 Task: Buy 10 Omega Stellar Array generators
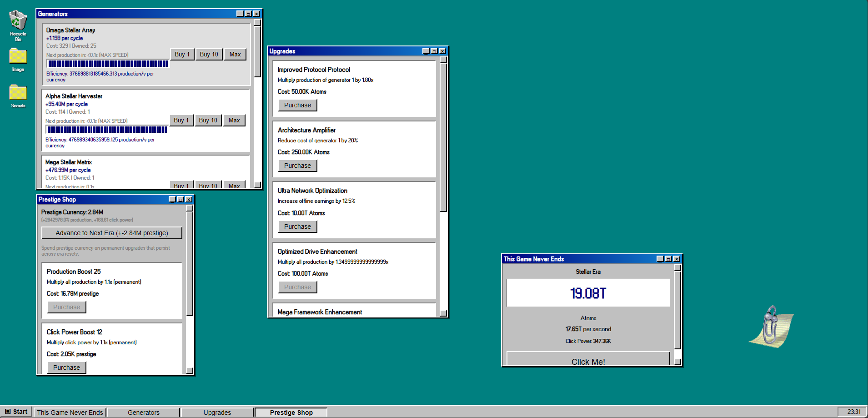click(209, 55)
